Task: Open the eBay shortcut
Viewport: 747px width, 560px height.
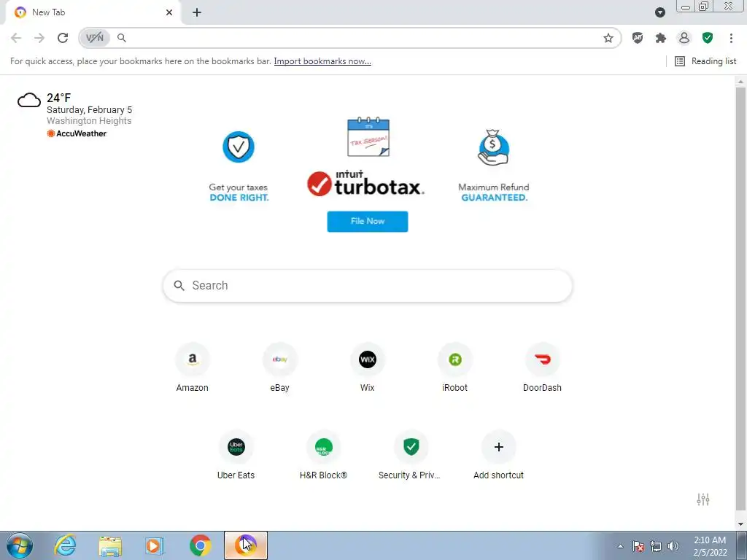Action: click(279, 367)
